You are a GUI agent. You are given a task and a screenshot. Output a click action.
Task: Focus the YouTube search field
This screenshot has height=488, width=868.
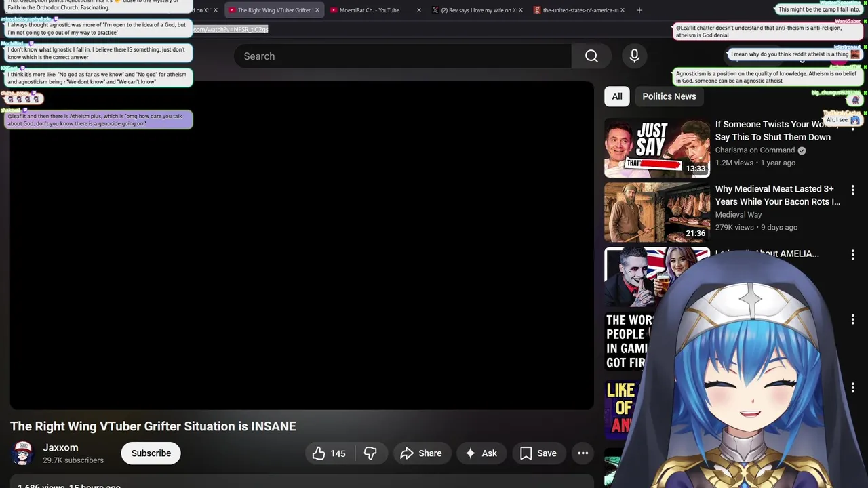click(403, 56)
